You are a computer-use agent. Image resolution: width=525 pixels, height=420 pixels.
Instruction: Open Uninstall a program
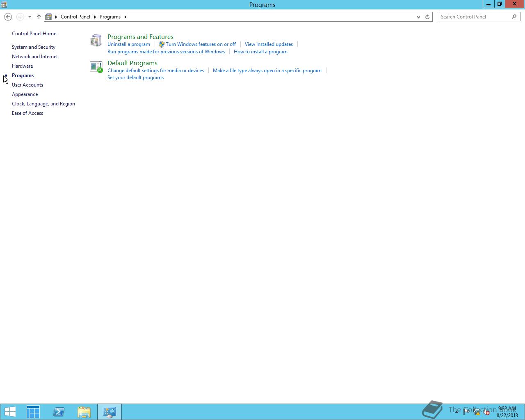129,44
